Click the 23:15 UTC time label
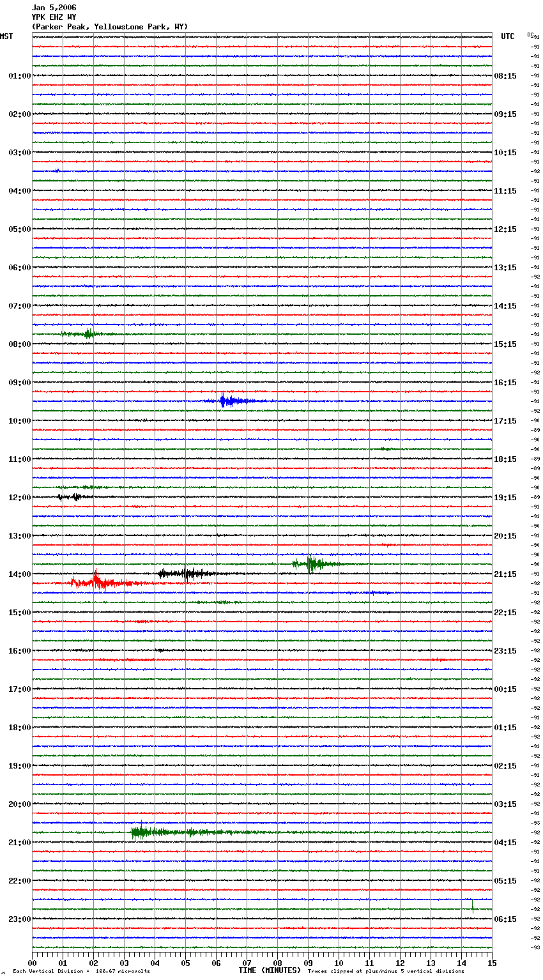This screenshot has height=980, width=543. (x=505, y=651)
